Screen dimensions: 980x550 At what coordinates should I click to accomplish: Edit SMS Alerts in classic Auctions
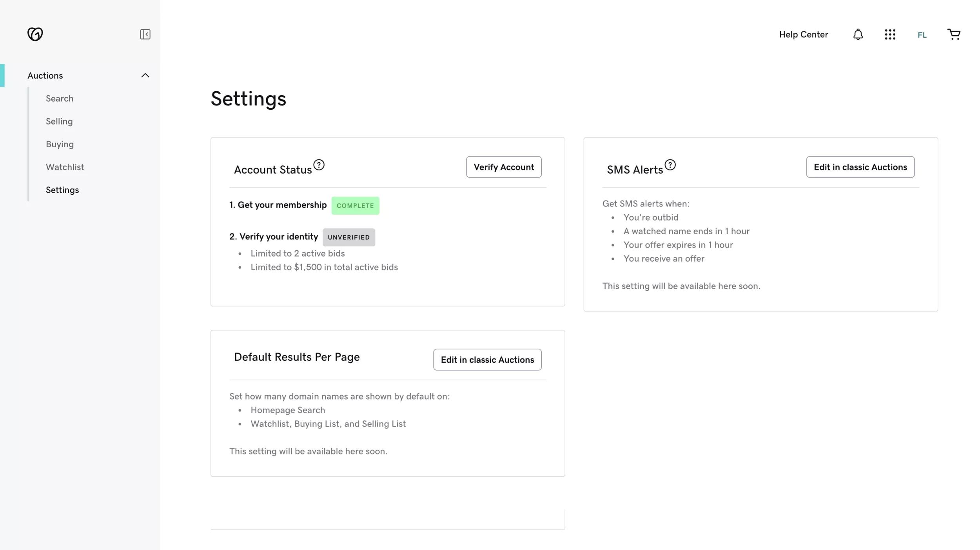tap(860, 167)
